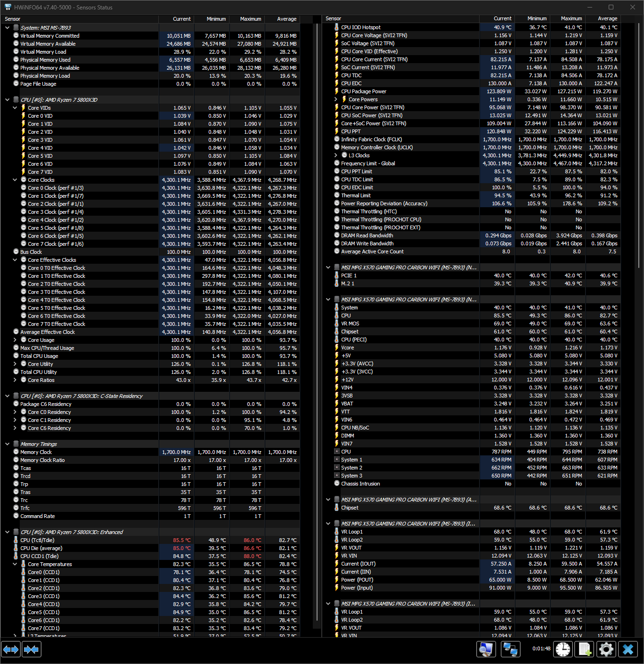Click the VR Loop1 thermometer icon under VR VIN 12.094 V
644x664 pixels.
tap(336, 612)
